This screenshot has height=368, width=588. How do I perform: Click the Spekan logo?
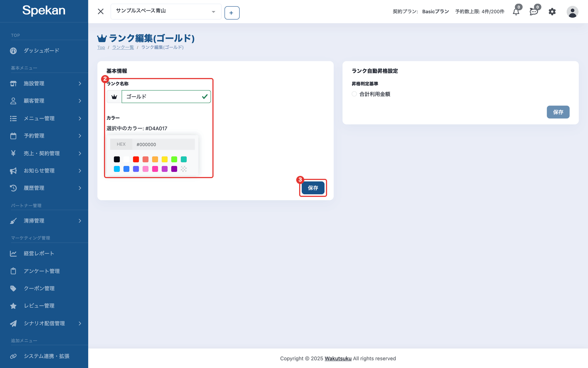pos(44,11)
